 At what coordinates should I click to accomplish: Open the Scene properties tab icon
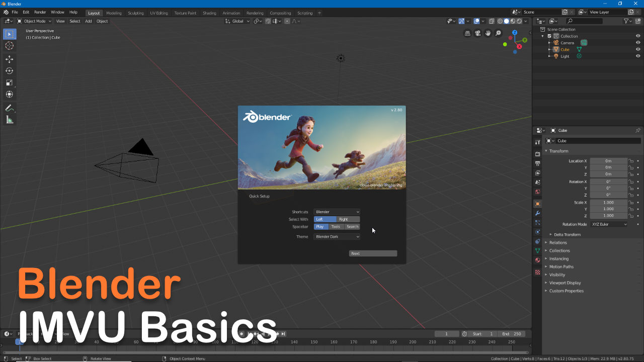click(538, 183)
